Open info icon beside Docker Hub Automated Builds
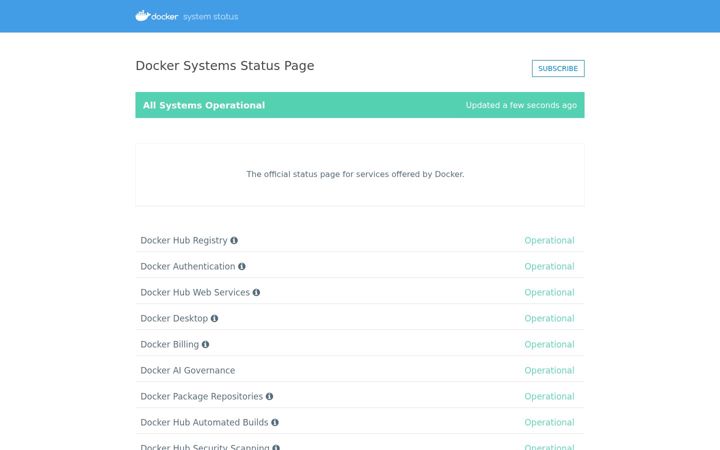This screenshot has width=720, height=450. coord(275,422)
